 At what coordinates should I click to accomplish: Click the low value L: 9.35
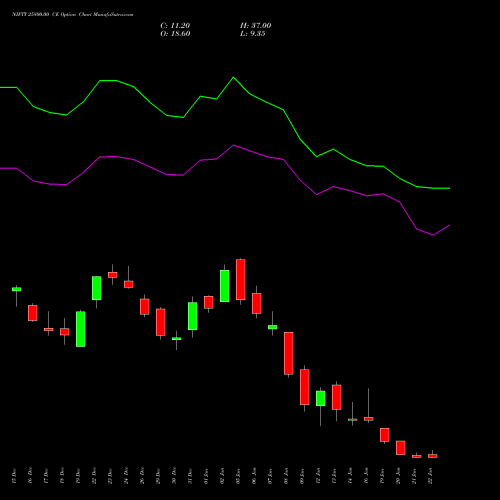[x=252, y=34]
